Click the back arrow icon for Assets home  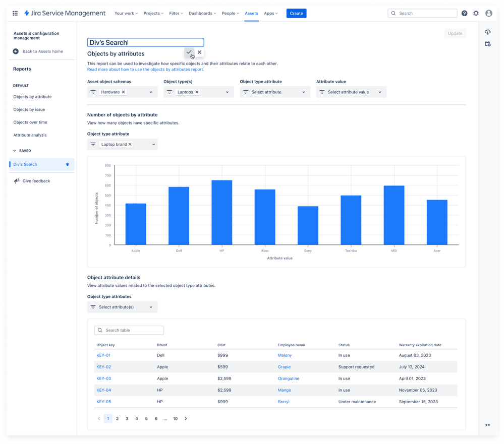click(16, 51)
